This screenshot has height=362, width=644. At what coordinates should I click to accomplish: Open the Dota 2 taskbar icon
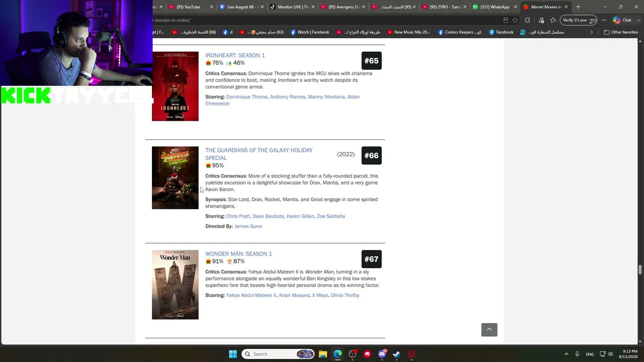tap(411, 354)
